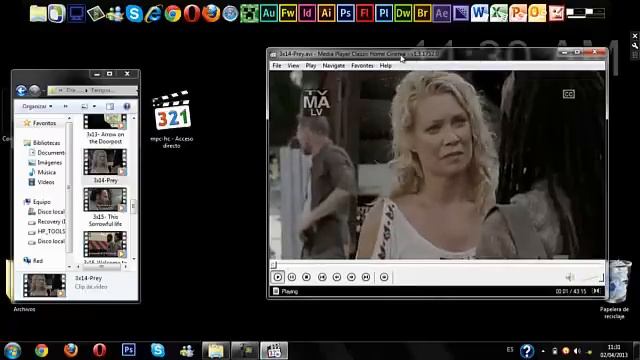Select the 3x13 Arrow on the Doorpost video
This screenshot has width=640, height=360.
coord(105,129)
